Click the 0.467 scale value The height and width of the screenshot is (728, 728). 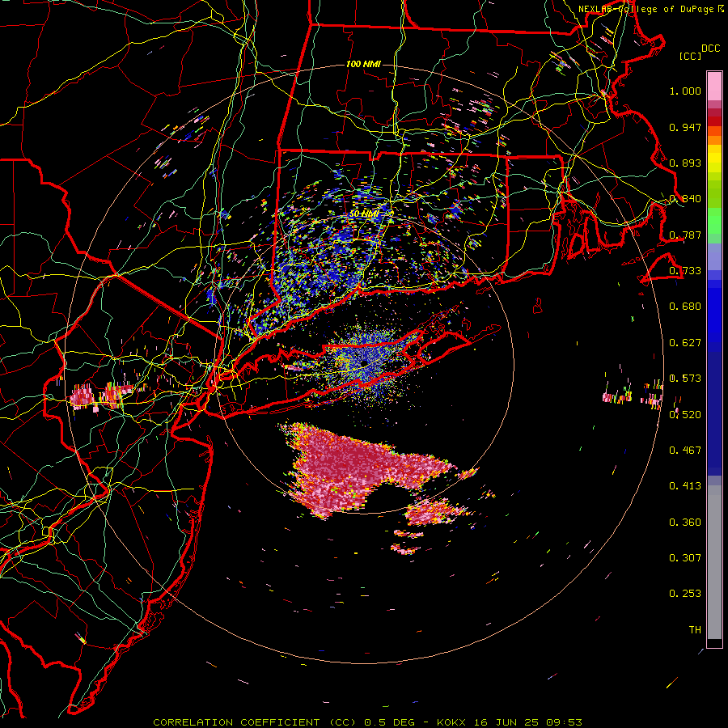point(685,450)
